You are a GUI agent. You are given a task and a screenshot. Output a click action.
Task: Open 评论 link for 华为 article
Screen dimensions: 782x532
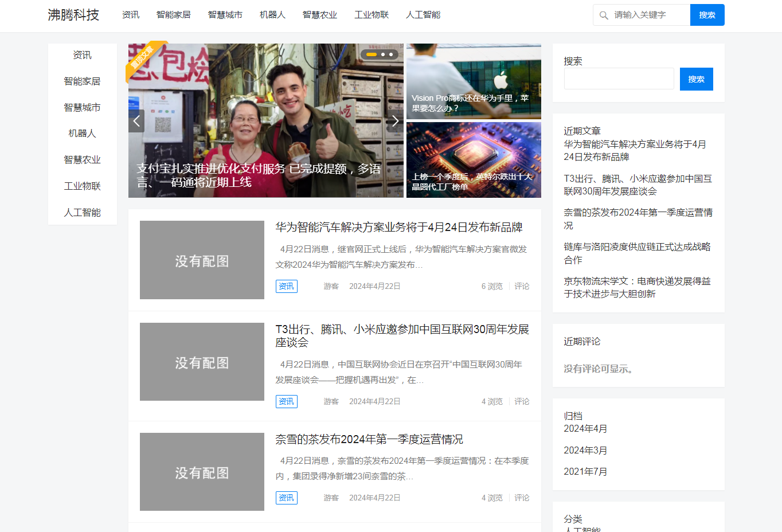point(522,286)
